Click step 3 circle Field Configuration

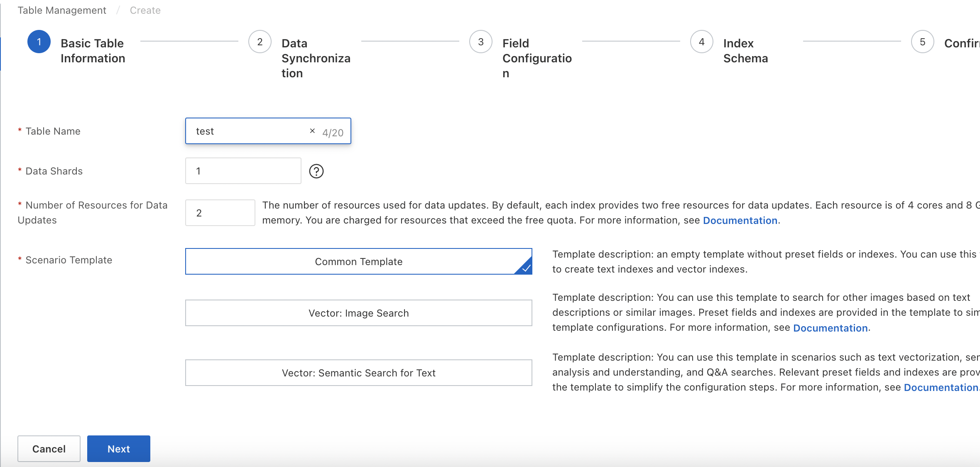(481, 42)
